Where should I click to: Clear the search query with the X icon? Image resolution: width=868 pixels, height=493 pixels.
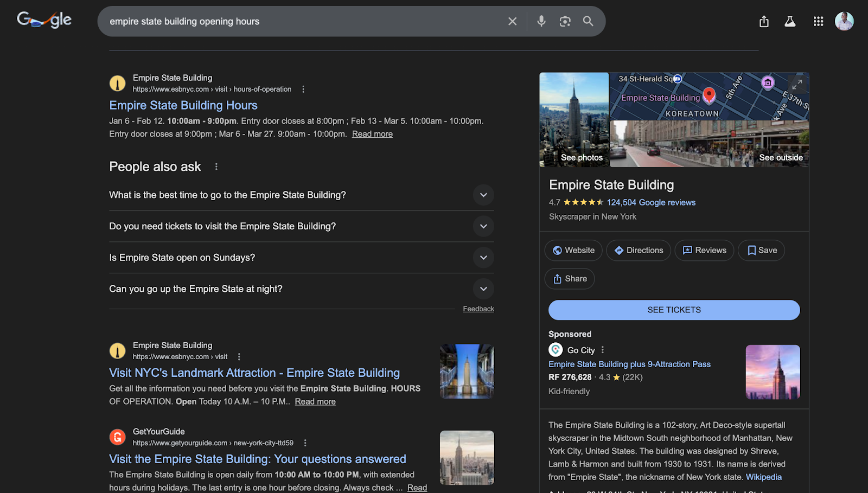pos(512,21)
